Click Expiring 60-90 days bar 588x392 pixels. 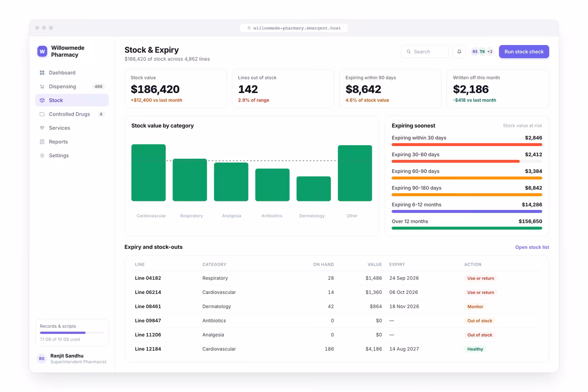click(x=467, y=178)
